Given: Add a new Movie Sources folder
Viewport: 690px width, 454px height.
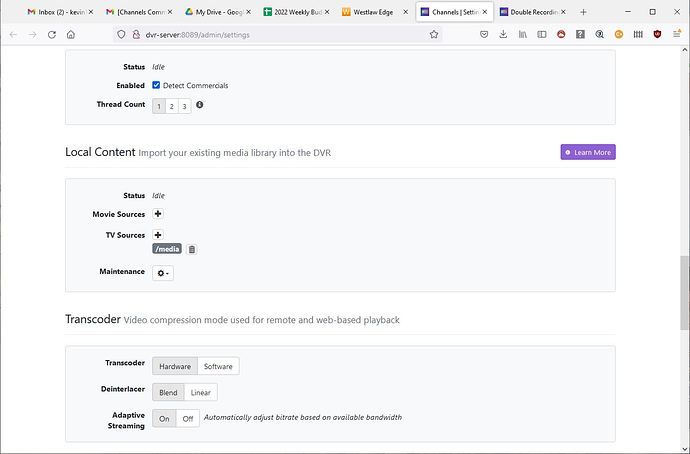Looking at the screenshot, I should point(158,214).
